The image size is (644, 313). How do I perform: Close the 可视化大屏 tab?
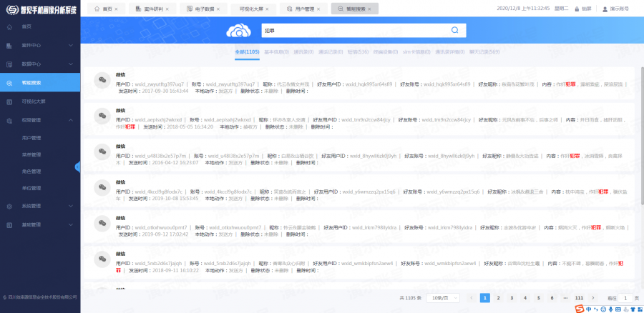click(268, 9)
